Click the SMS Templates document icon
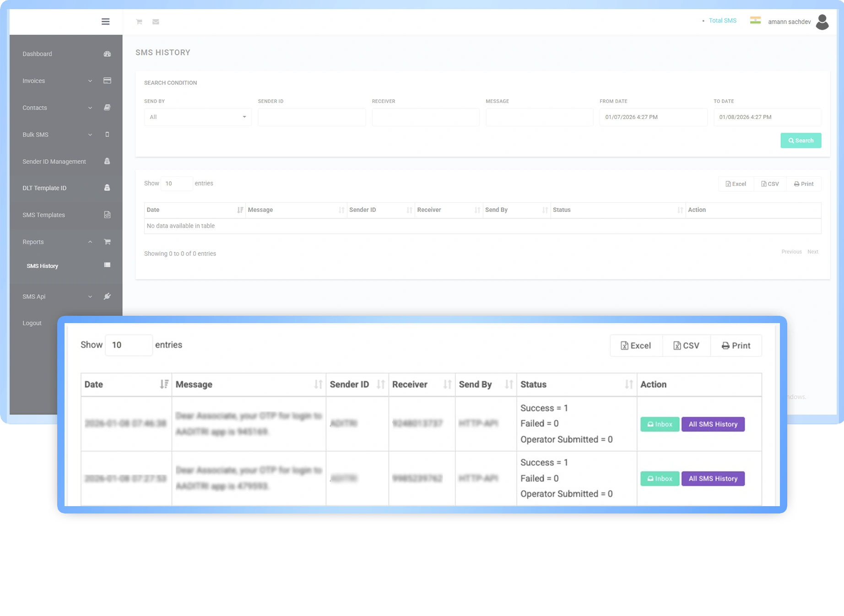 tap(107, 215)
